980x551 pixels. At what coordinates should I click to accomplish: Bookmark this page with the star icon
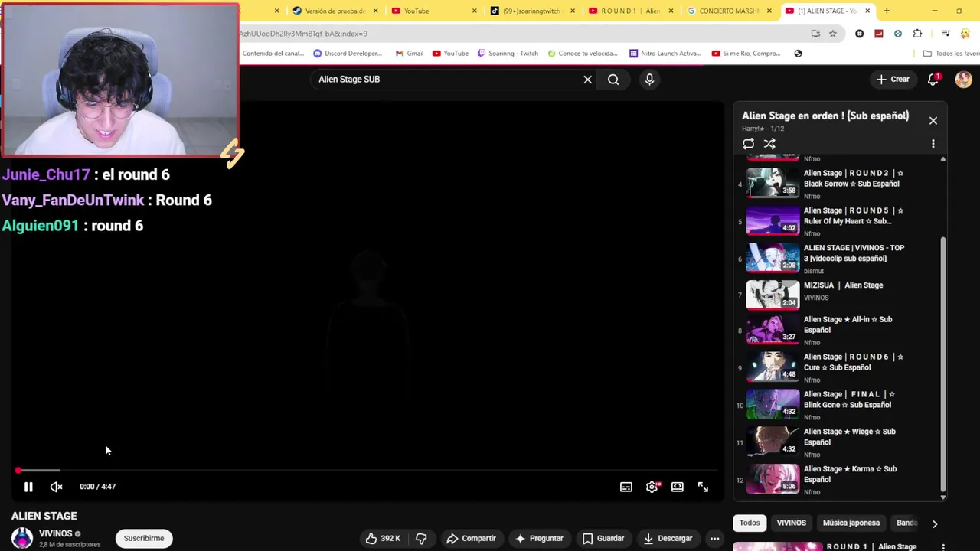(x=833, y=34)
